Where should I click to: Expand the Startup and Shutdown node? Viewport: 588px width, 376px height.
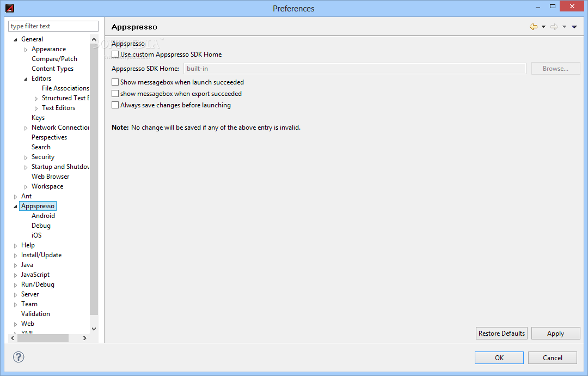pos(26,167)
